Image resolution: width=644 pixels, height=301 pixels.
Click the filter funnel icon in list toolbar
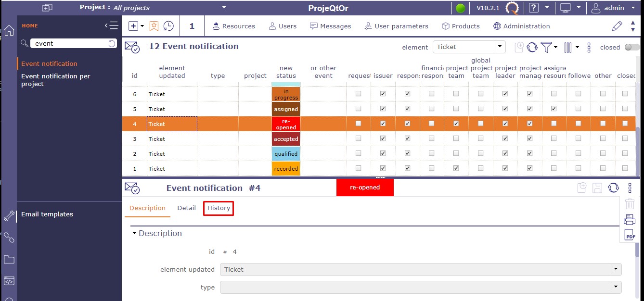(x=546, y=47)
